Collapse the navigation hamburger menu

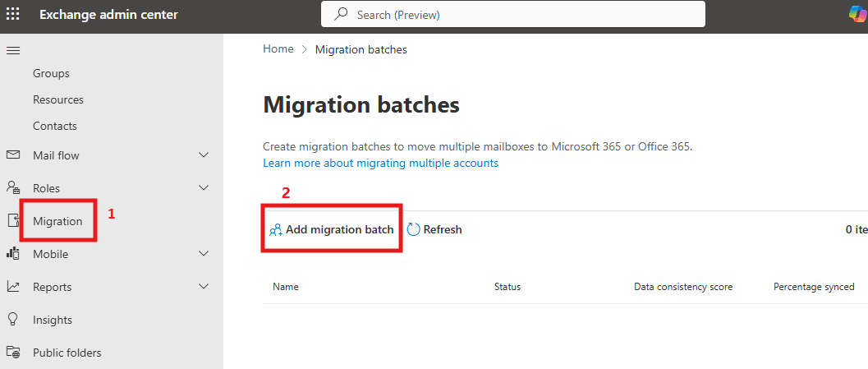pyautogui.click(x=13, y=51)
